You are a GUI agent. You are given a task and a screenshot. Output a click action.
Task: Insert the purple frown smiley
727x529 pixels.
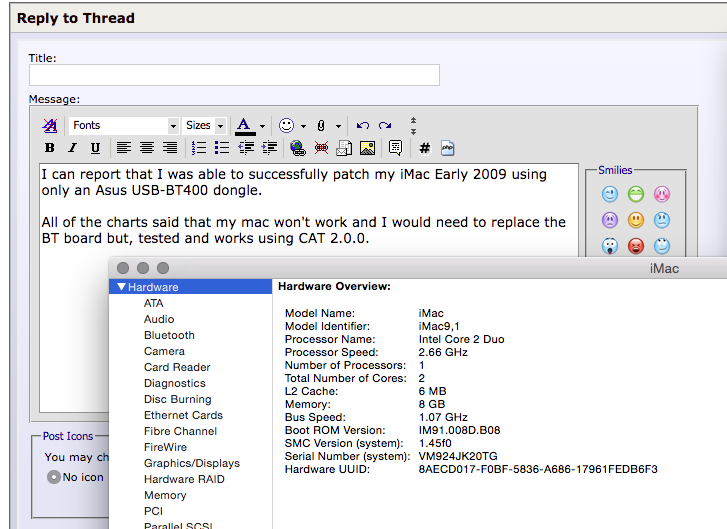(610, 220)
